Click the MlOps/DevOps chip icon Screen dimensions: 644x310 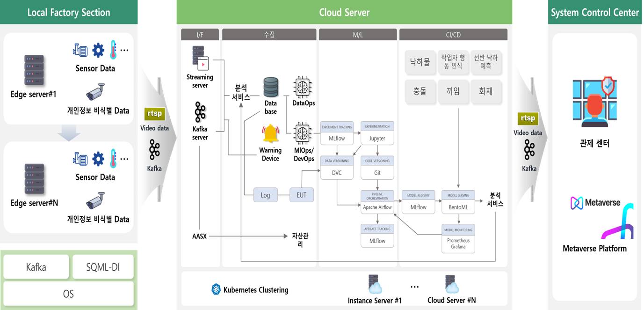point(303,133)
